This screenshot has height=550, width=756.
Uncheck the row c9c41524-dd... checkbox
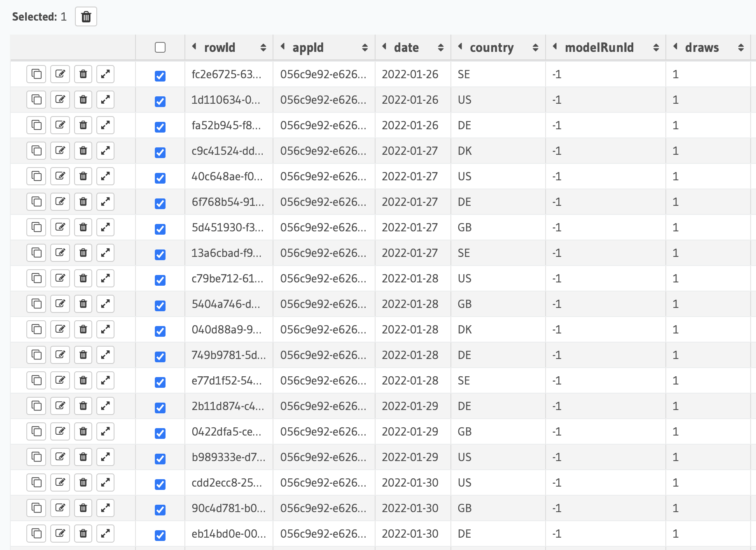coord(160,152)
